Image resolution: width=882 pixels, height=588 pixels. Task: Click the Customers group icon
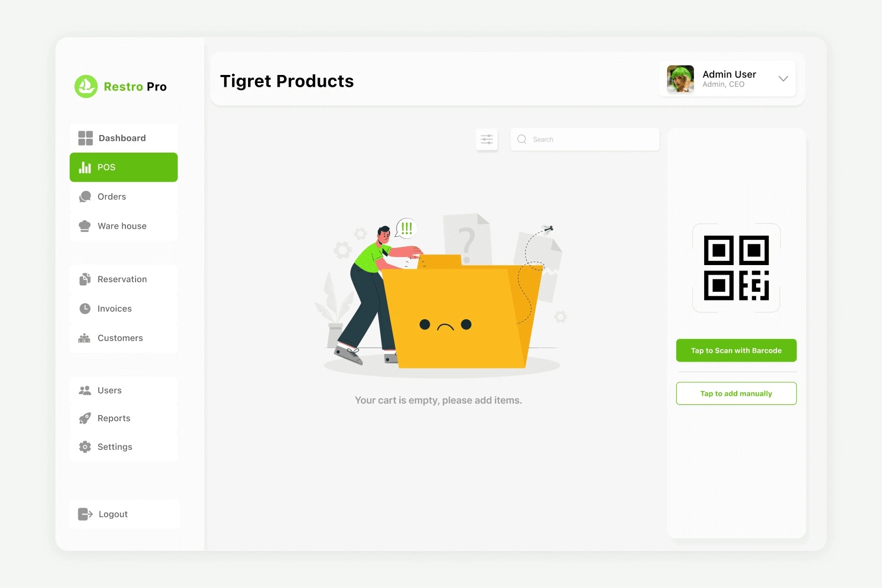[x=85, y=338]
